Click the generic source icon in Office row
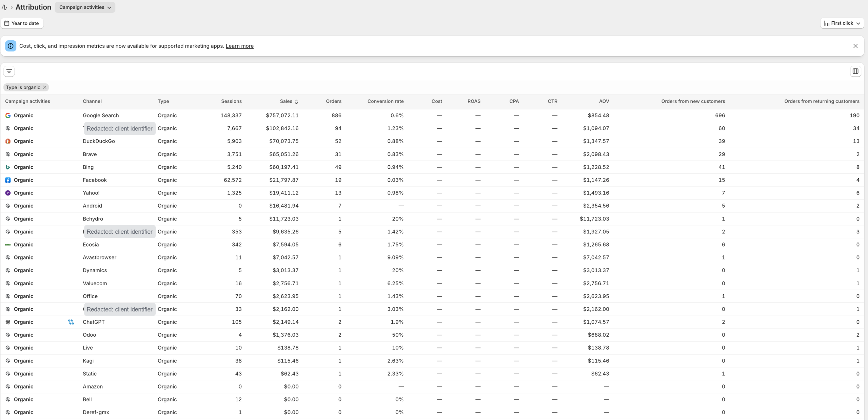Image resolution: width=868 pixels, height=420 pixels. (8, 296)
